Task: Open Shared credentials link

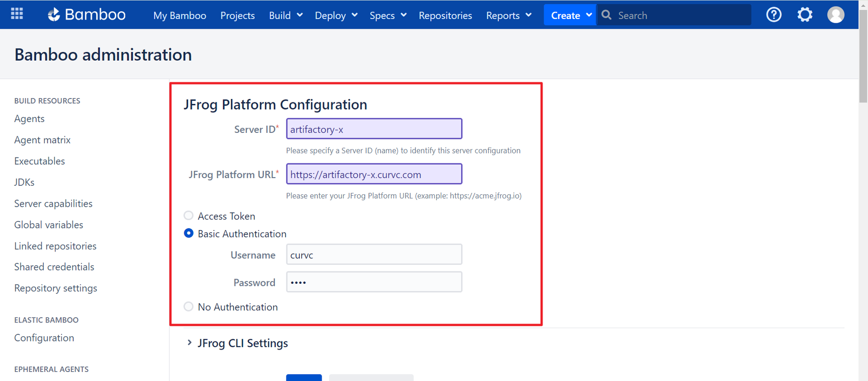Action: pyautogui.click(x=54, y=267)
